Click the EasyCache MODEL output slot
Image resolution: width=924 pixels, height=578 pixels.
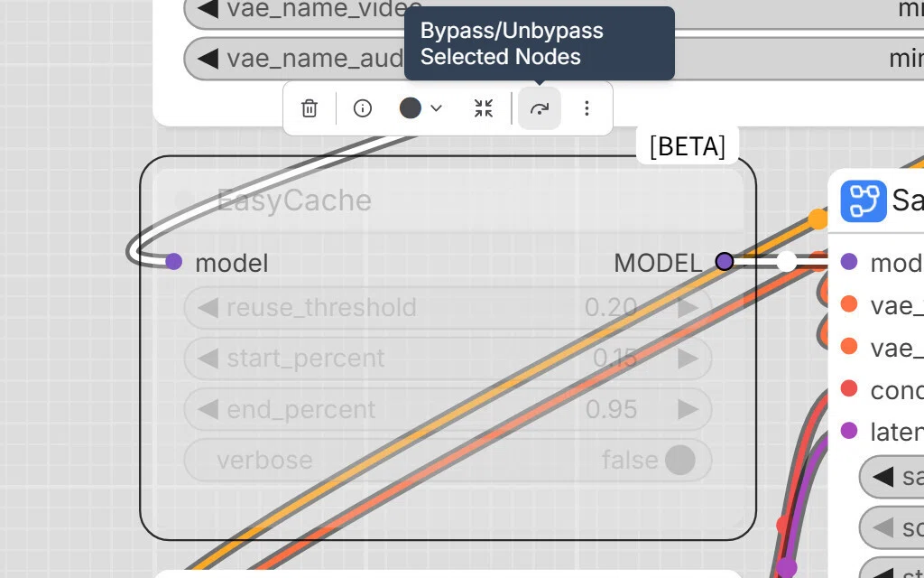click(x=725, y=261)
